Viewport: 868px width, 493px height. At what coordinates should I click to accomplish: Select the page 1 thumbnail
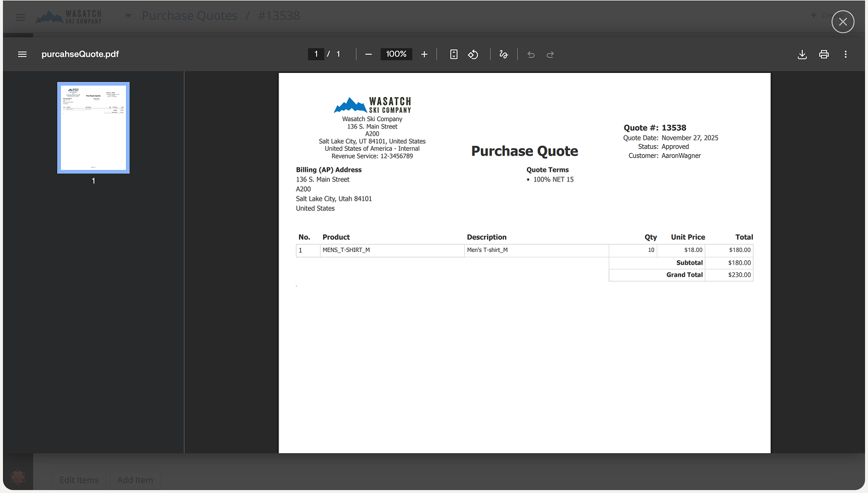click(93, 128)
